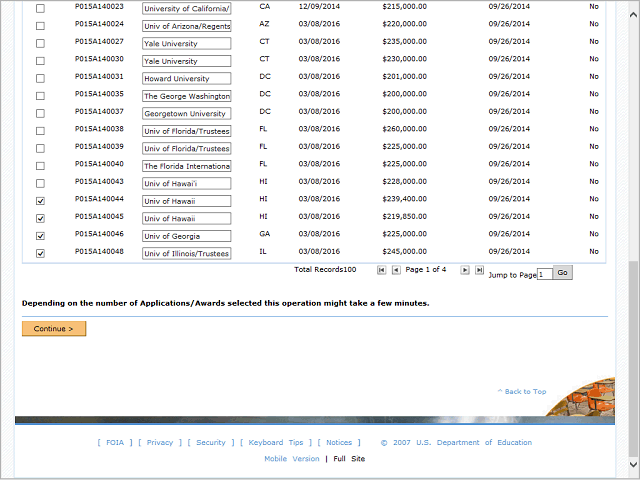
Task: Tick the Georgetown University row checkbox
Action: coord(40,113)
